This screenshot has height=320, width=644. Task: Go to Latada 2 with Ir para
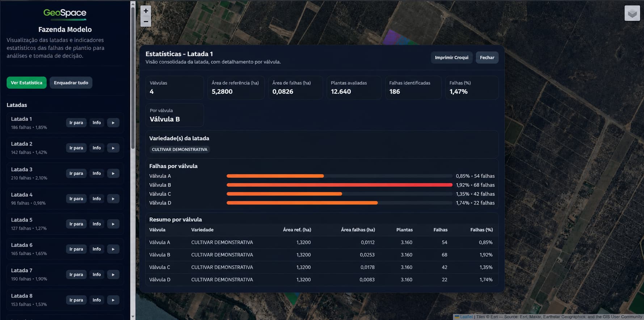tap(76, 148)
